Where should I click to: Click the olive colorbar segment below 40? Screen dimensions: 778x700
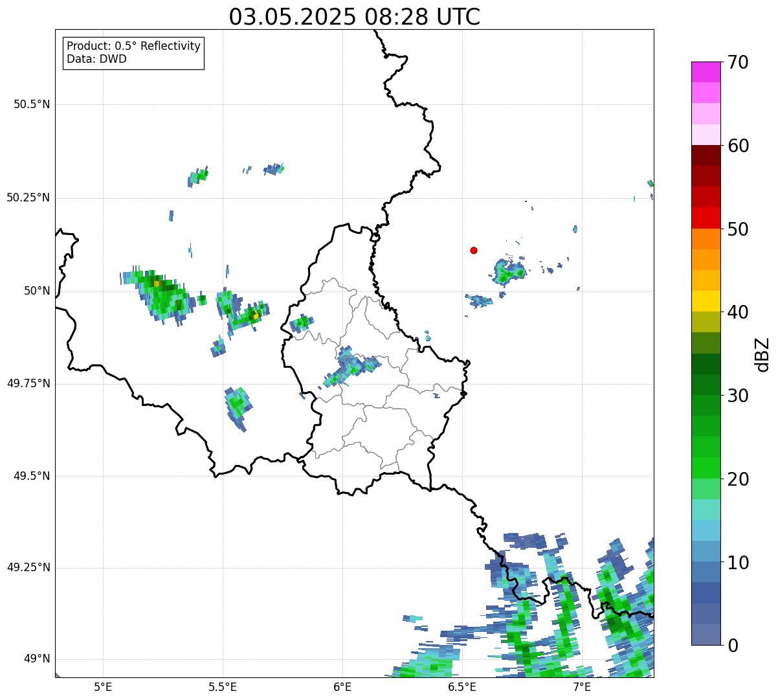point(706,322)
